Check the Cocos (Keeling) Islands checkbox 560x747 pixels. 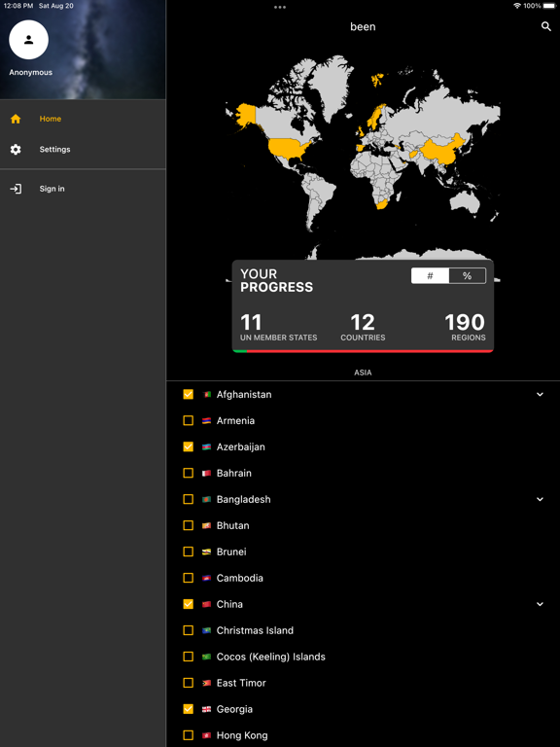click(188, 657)
